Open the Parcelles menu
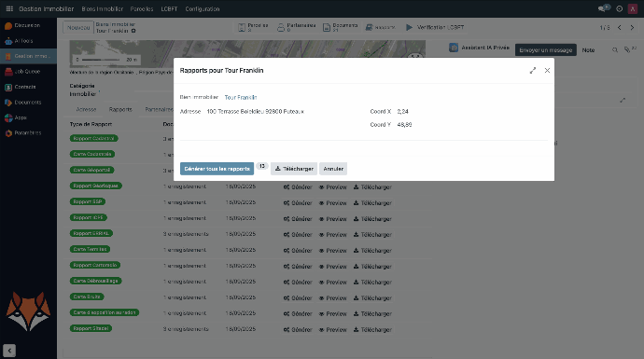Image resolution: width=644 pixels, height=359 pixels. point(142,8)
